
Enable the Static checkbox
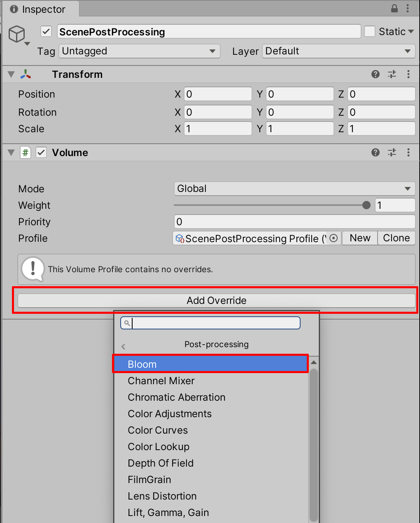(370, 31)
